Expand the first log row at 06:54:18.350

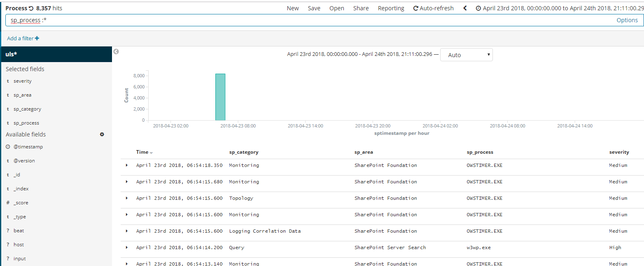tap(127, 165)
